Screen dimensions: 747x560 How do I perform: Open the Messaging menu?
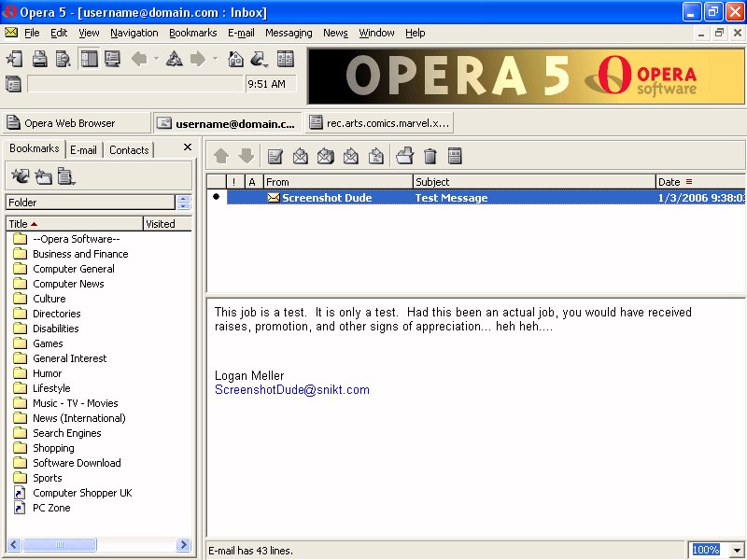coord(289,33)
